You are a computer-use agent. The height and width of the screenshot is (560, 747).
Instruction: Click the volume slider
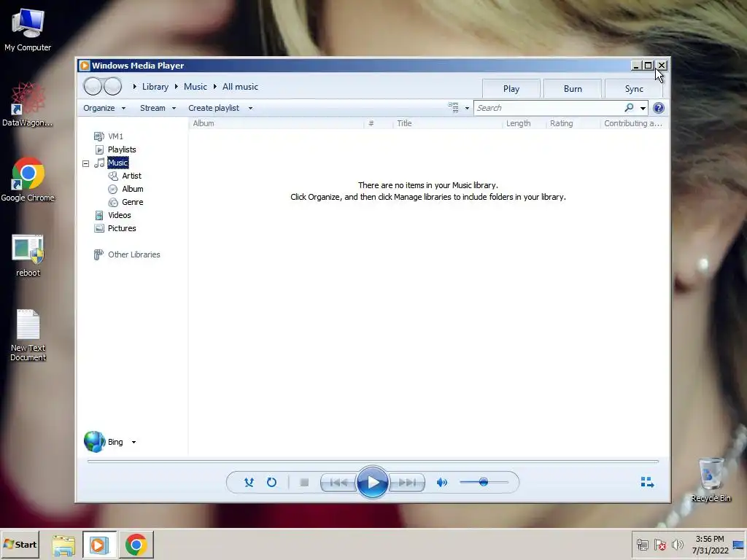pos(484,483)
